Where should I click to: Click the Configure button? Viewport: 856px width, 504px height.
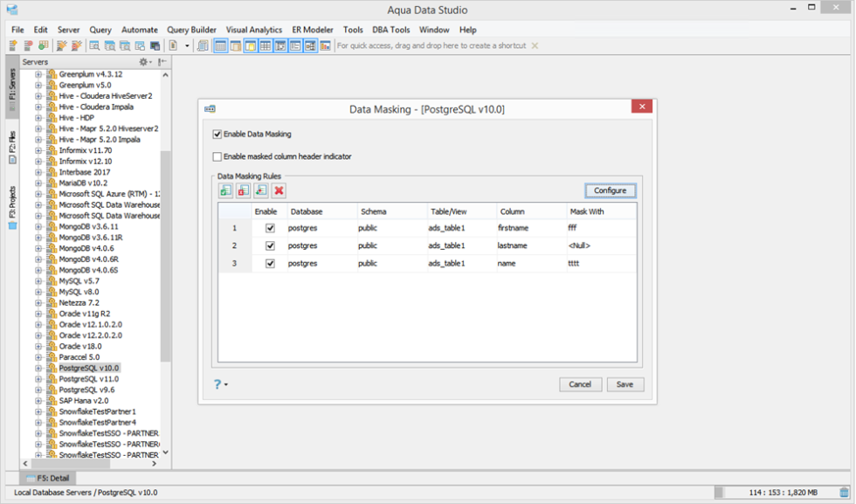point(610,190)
